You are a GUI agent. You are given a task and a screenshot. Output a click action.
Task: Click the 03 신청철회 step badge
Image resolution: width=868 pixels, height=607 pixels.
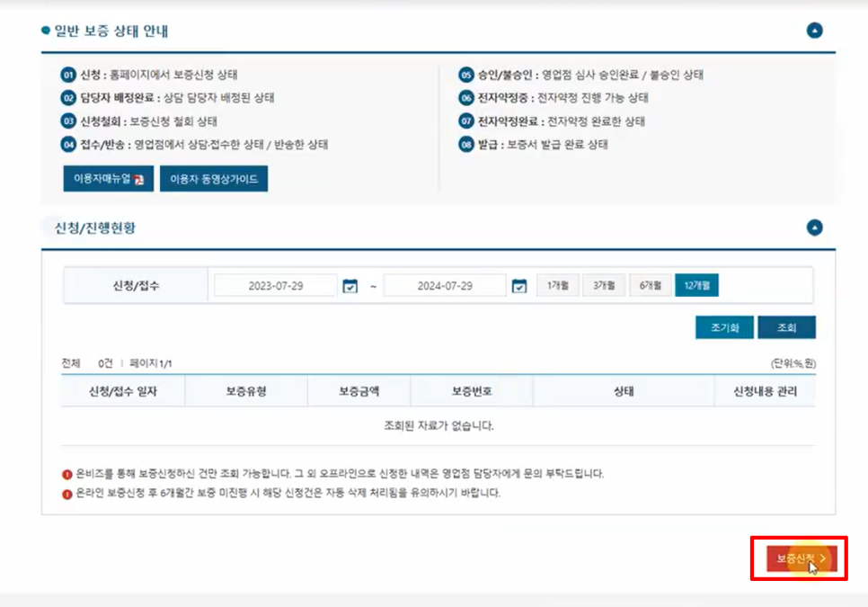[x=67, y=121]
